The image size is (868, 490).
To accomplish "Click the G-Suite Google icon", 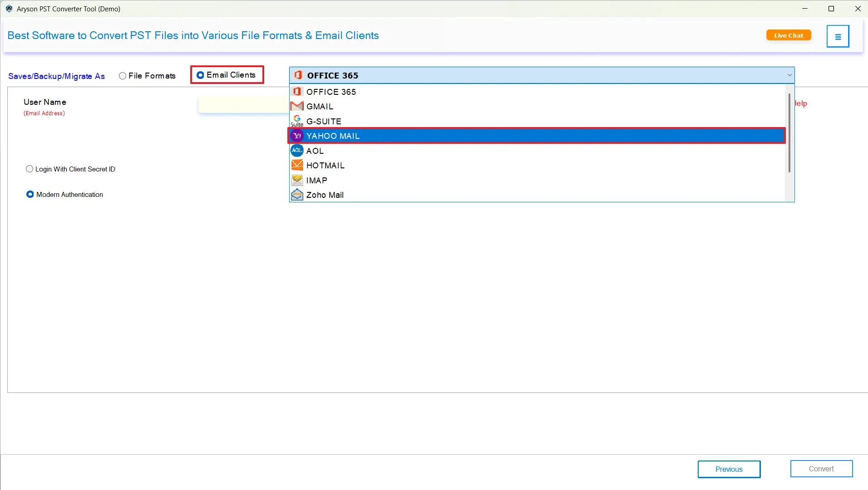I will click(297, 121).
